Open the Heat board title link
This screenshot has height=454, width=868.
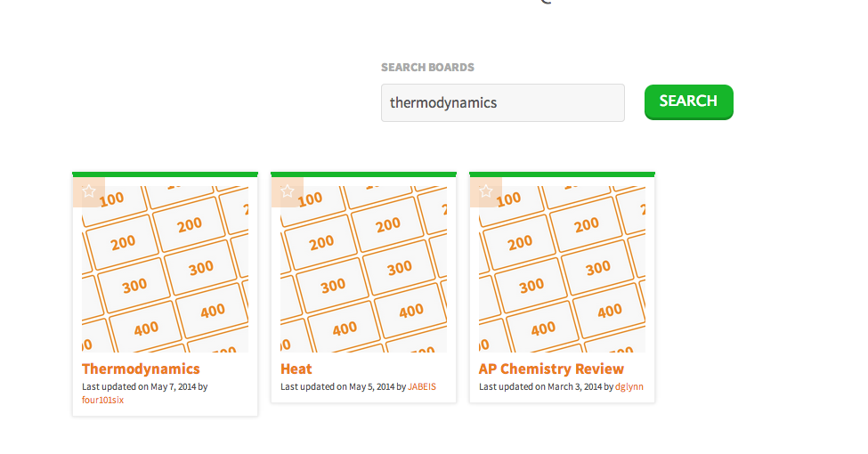(x=296, y=369)
